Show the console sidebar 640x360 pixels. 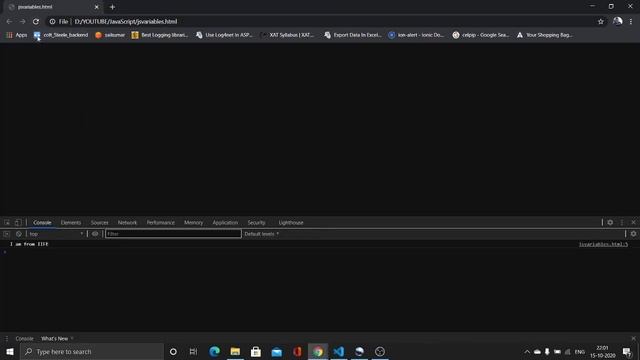point(7,234)
